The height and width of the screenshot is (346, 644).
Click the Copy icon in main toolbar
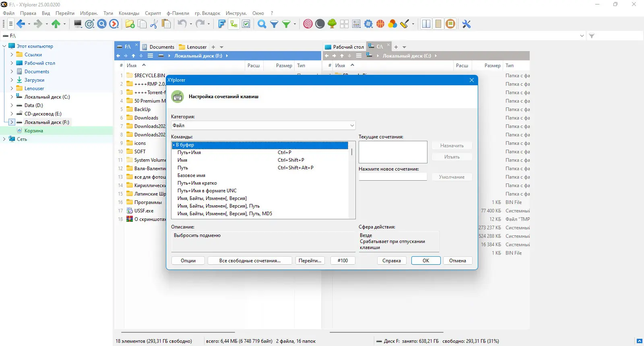(142, 24)
